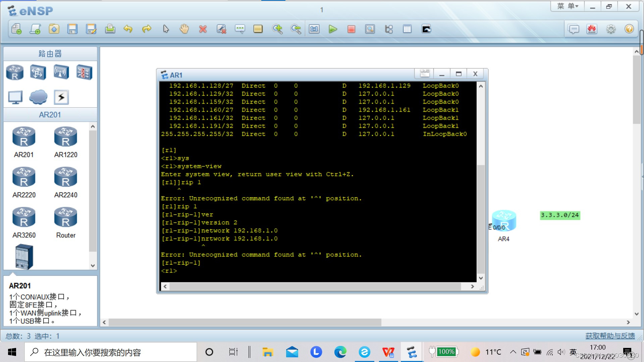Click the Start all devices play button

coord(333,29)
